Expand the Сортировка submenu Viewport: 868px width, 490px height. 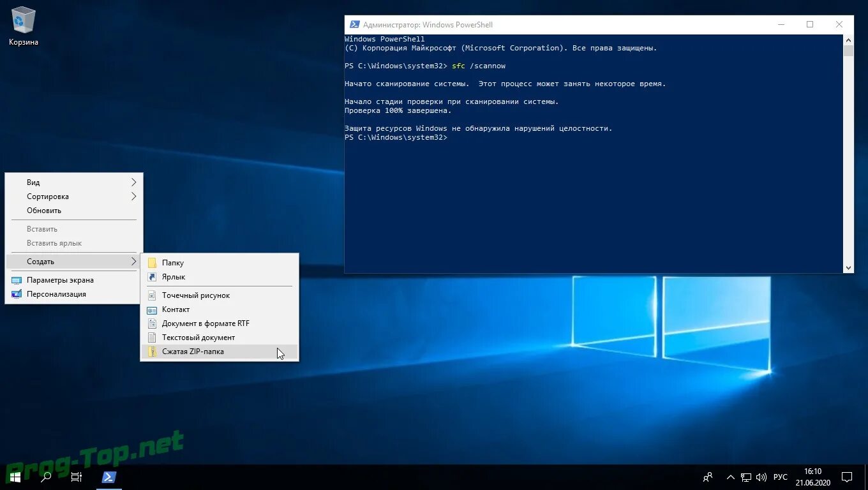point(74,197)
